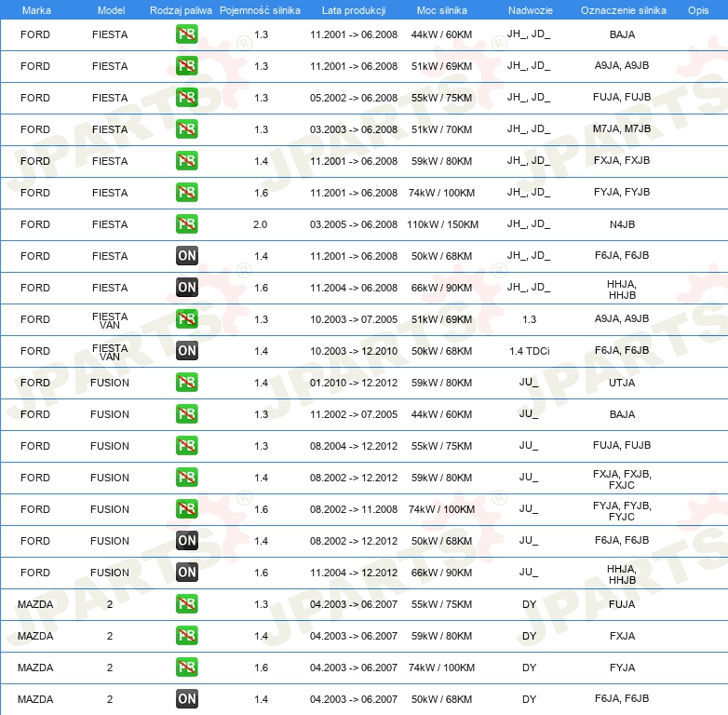Click the ON diesel icon for Fusion 1.4 50kW
Image resolution: width=728 pixels, height=715 pixels.
186,540
